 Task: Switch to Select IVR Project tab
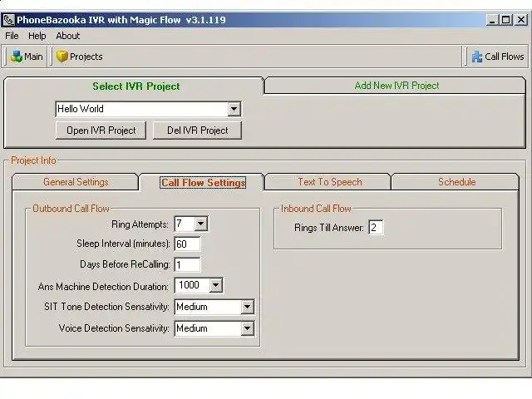pos(135,86)
